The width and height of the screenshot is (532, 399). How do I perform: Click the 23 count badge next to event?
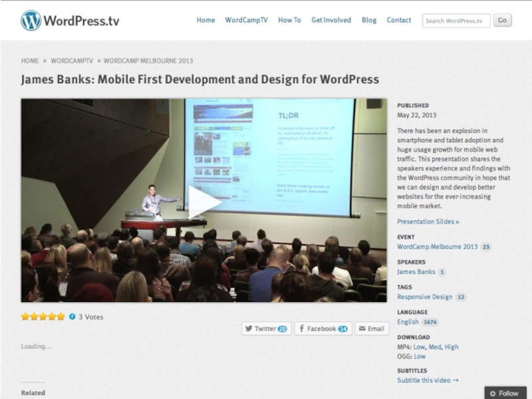(486, 247)
